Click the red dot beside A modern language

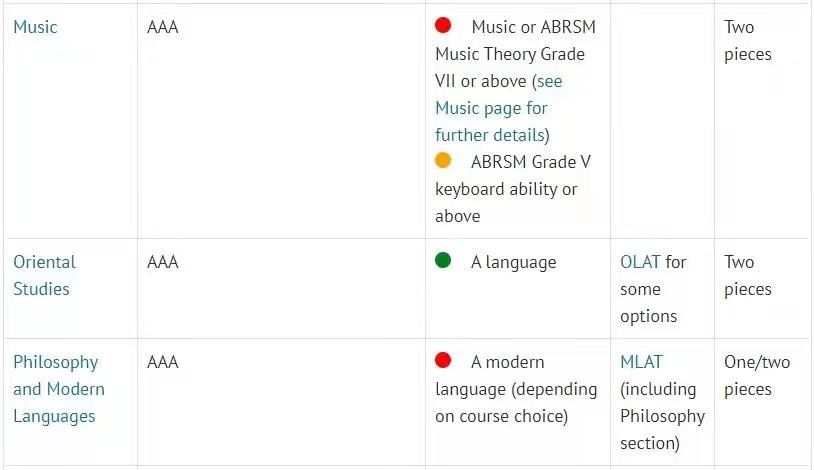443,360
